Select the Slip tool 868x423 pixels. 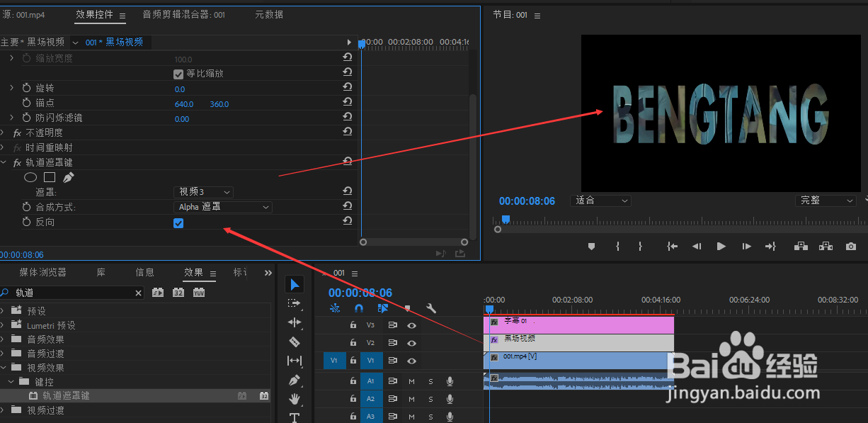tap(295, 361)
